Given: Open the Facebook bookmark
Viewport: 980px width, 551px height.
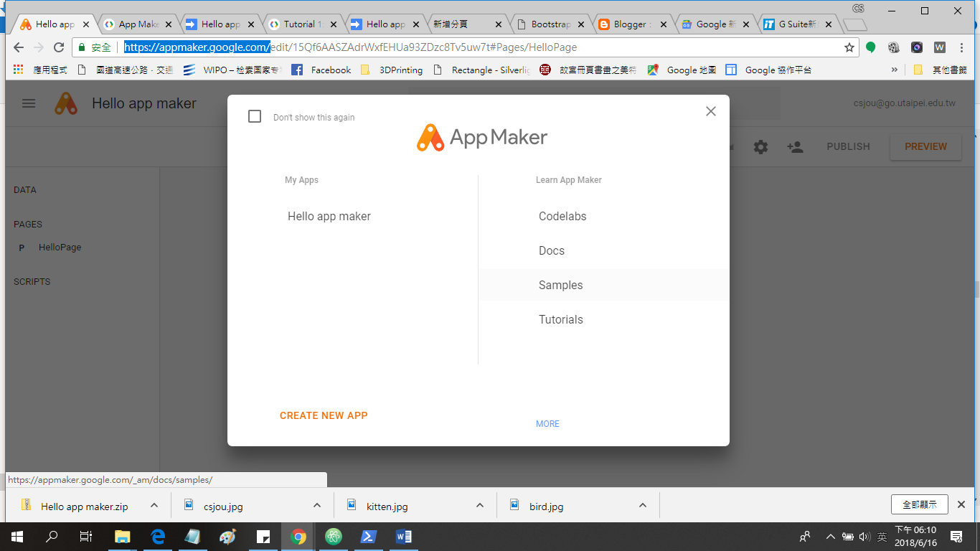Looking at the screenshot, I should tap(321, 70).
